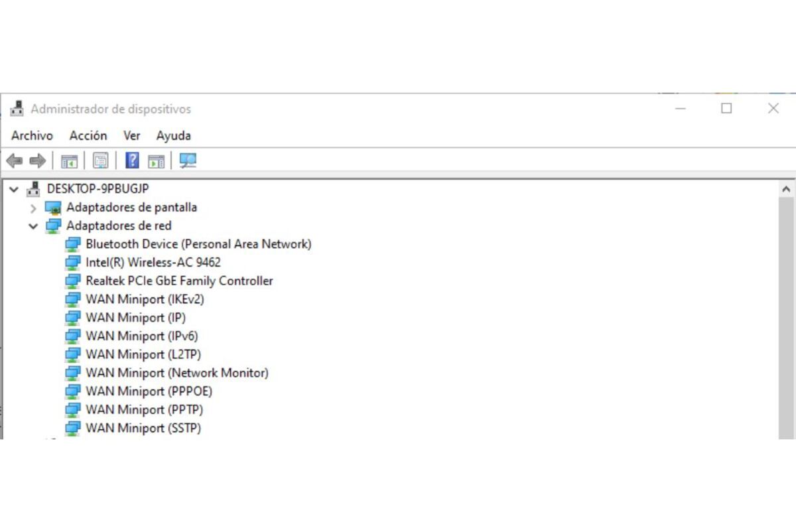796x532 pixels.
Task: Select Adaptadores de red label
Action: pos(119,226)
